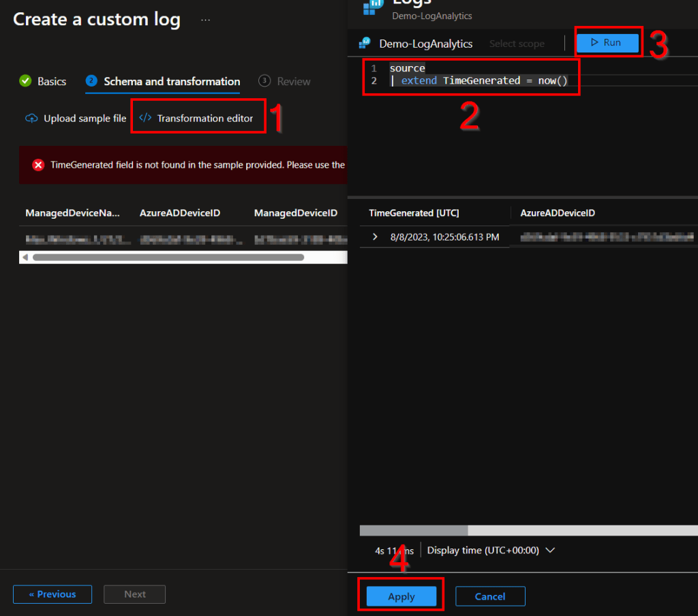
Task: Open the ellipsis menu beside the title
Action: 205,20
